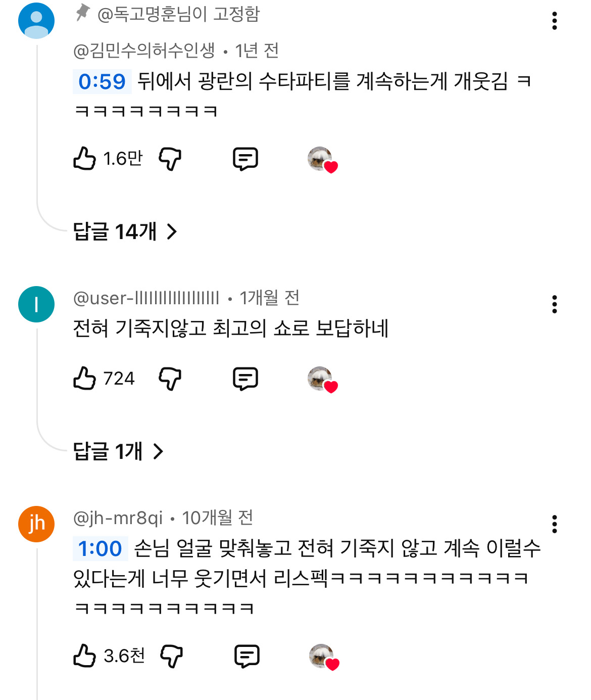The height and width of the screenshot is (700, 591).
Task: Like the comment with 3.6천 likes
Action: (x=85, y=656)
